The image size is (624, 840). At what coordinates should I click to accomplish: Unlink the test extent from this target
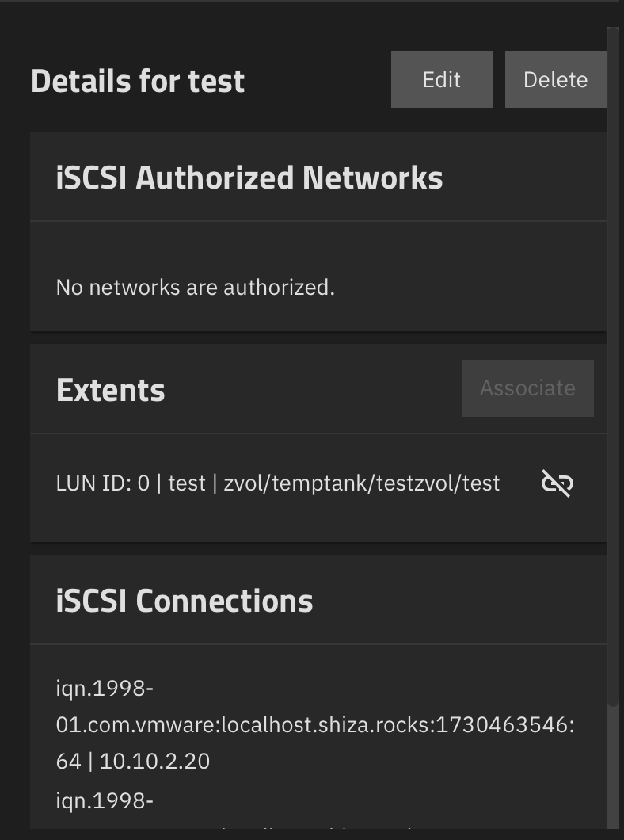pos(557,483)
